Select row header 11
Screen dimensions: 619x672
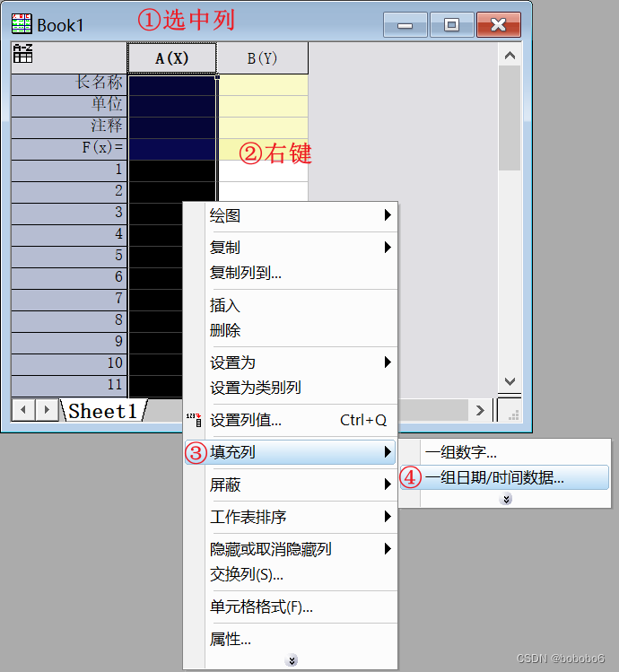pyautogui.click(x=68, y=385)
